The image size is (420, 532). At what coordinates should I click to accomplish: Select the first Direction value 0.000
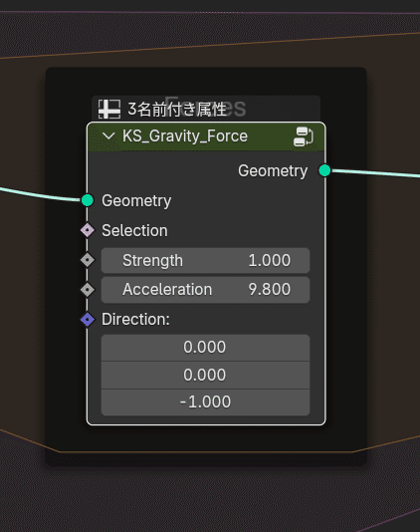click(205, 348)
